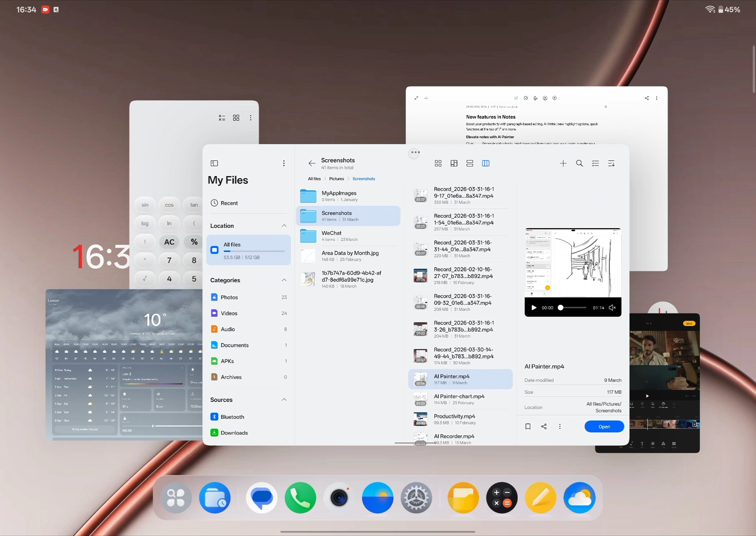
Task: Open the Documents category
Action: [248, 345]
